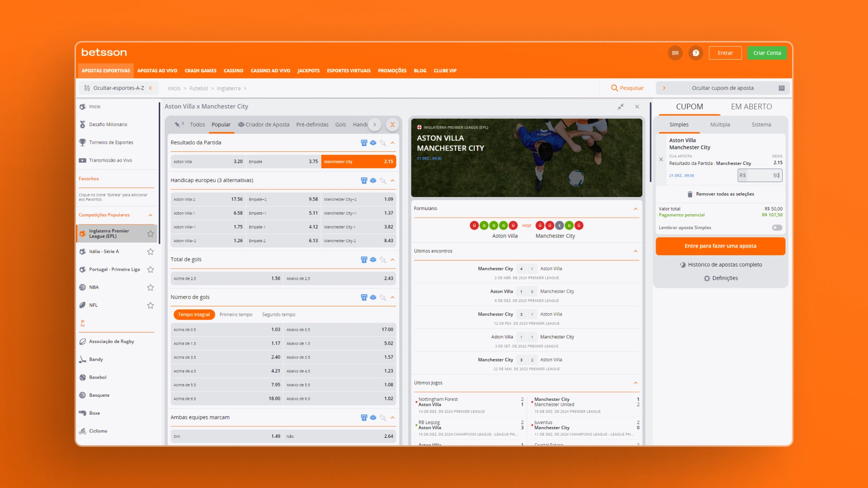Click bet builder icon in Total de gols
Viewport: 868px width, 488px height.
[x=373, y=259]
